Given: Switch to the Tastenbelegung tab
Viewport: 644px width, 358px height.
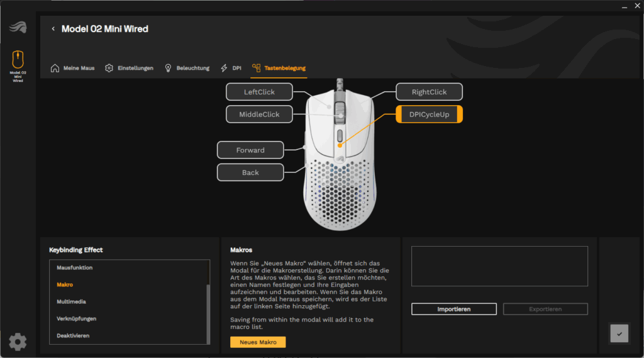Looking at the screenshot, I should click(279, 68).
